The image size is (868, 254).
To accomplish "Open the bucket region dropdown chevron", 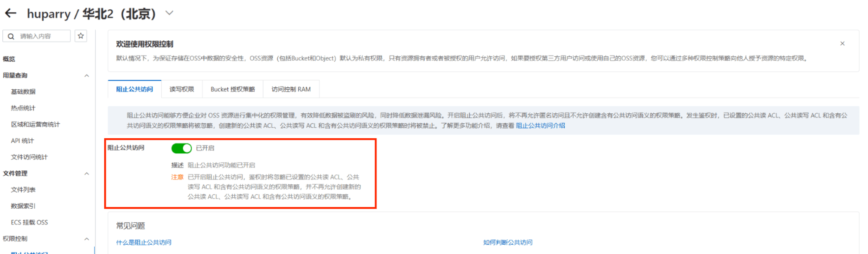I will [x=169, y=13].
